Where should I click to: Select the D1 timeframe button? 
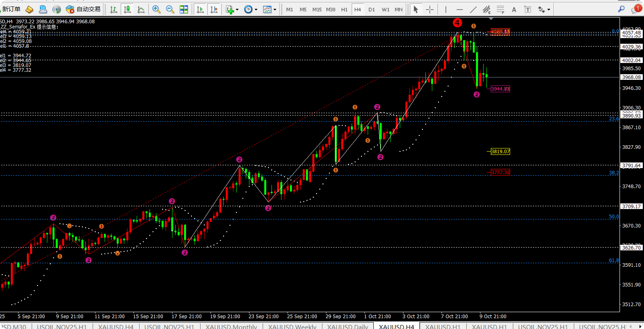371,9
